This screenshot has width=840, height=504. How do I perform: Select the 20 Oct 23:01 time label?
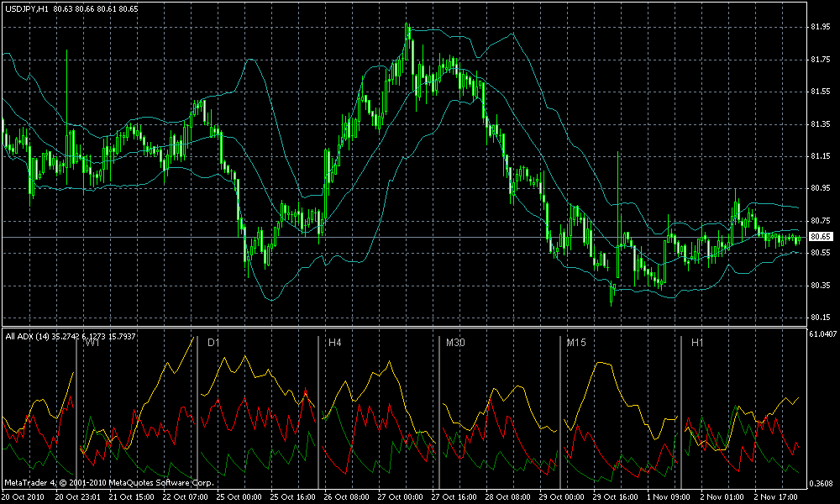77,497
